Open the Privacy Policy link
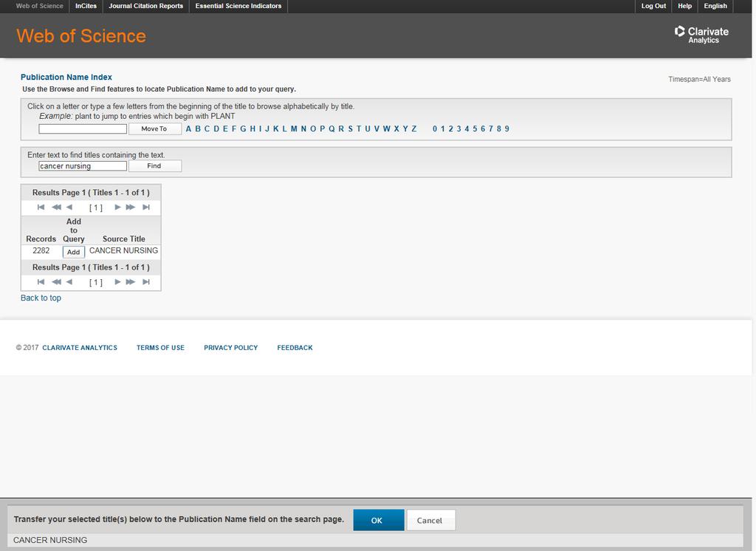This screenshot has width=756, height=551. [230, 347]
